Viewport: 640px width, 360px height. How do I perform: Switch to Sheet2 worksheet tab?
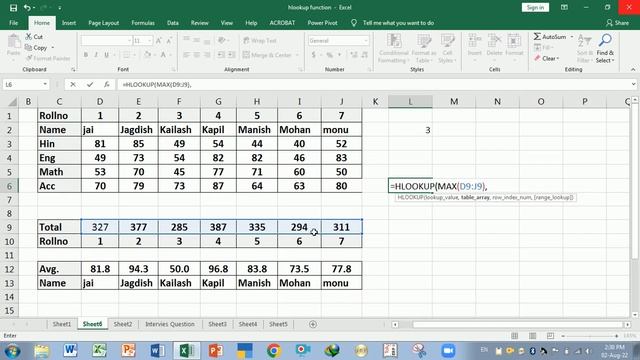pos(122,324)
